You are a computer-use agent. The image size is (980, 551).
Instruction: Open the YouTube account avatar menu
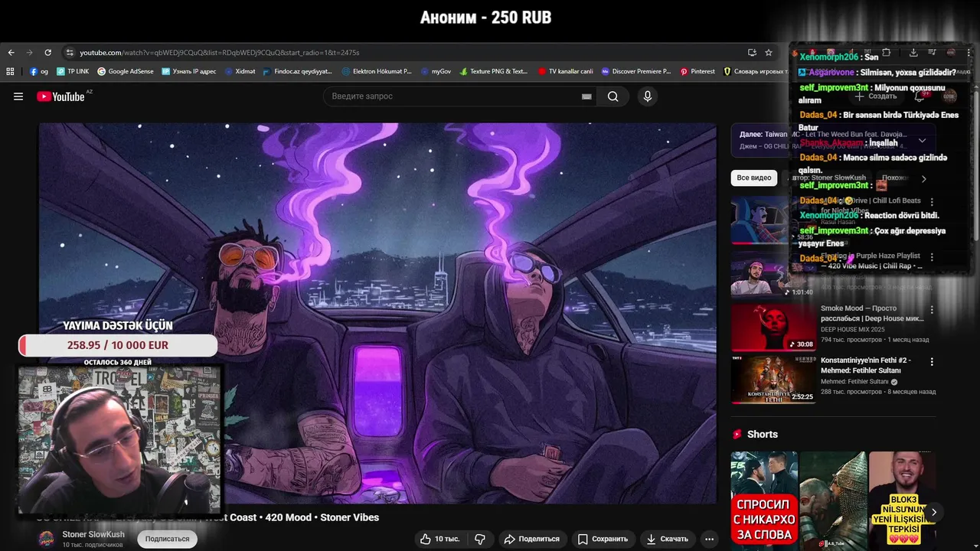[x=949, y=96]
